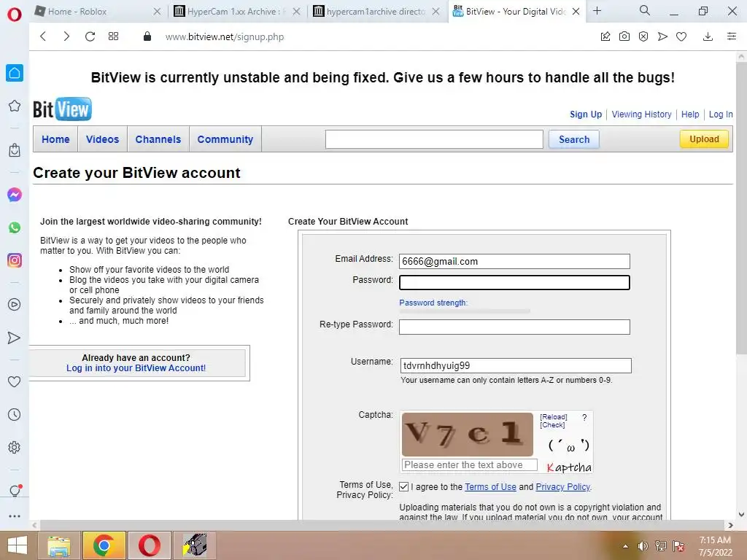Open the Viewing History link
This screenshot has width=747, height=560.
tap(641, 114)
